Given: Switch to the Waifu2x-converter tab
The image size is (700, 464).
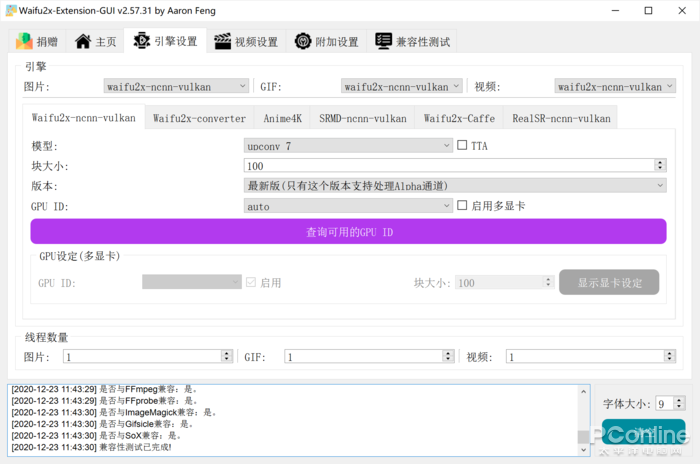Looking at the screenshot, I should point(199,118).
